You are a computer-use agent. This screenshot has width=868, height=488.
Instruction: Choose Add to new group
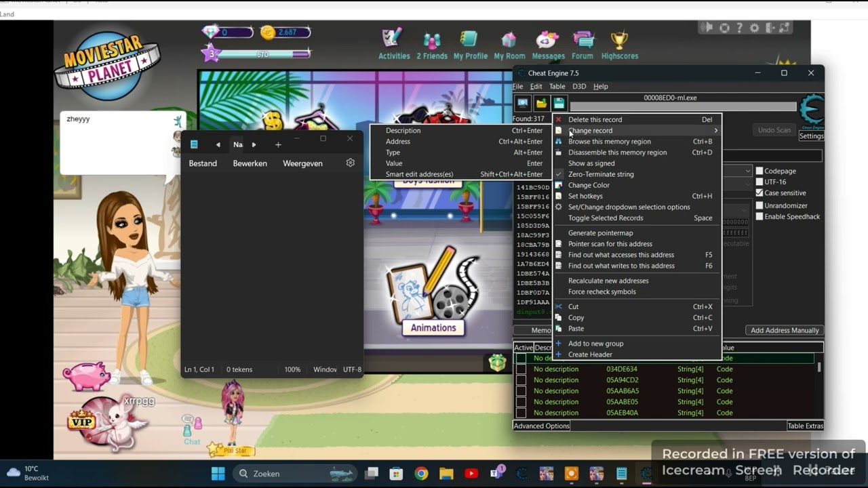[x=637, y=344]
